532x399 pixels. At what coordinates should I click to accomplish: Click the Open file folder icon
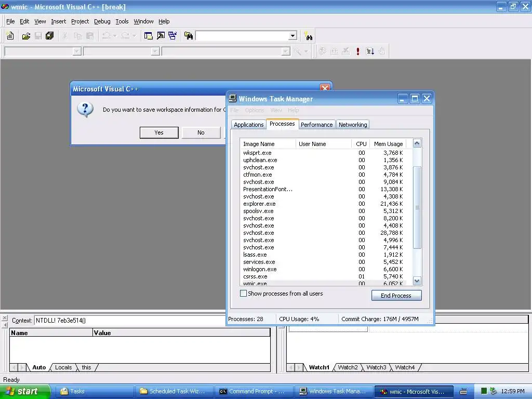[x=26, y=36]
